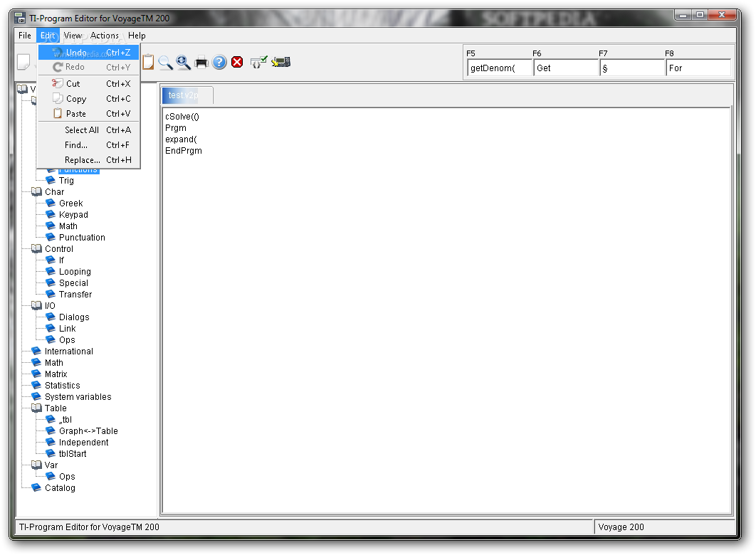This screenshot has width=756, height=555.
Task: Open Find... from the Edit menu
Action: (x=89, y=145)
